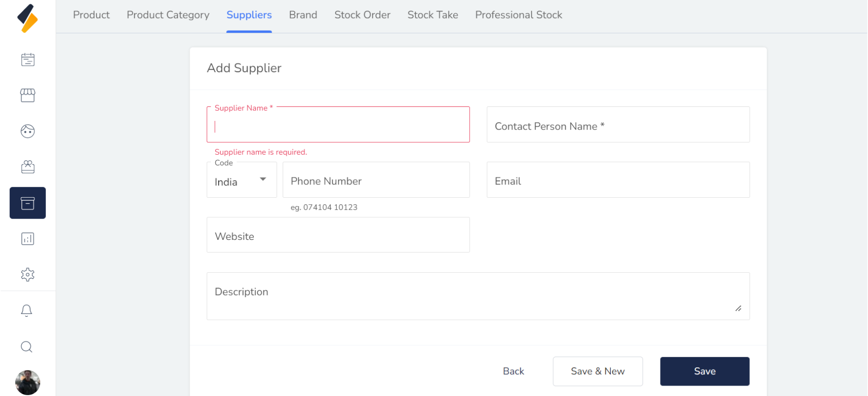Show notifications via the bell icon
Screen dimensions: 868x396
(27, 311)
